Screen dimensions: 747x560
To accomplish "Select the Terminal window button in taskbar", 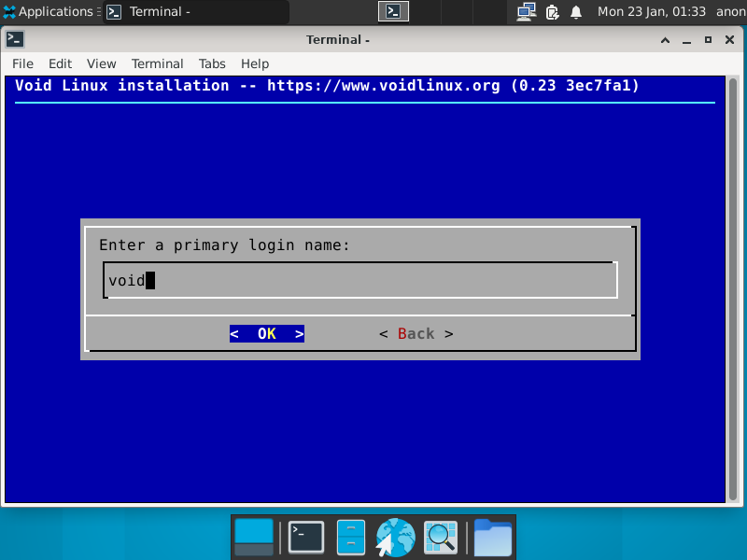I will tap(195, 11).
